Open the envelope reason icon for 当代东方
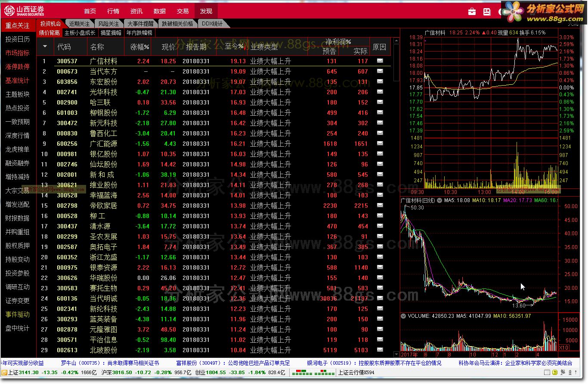The height and width of the screenshot is (384, 588). (380, 71)
